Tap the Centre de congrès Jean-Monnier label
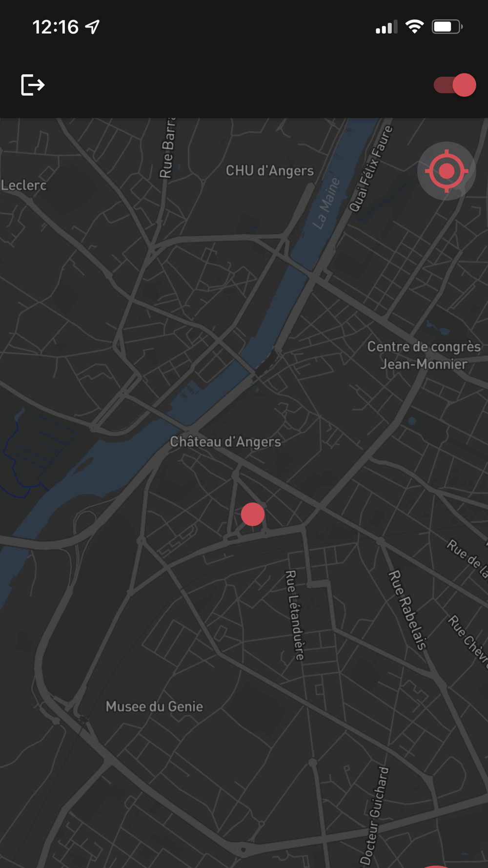 coord(424,355)
